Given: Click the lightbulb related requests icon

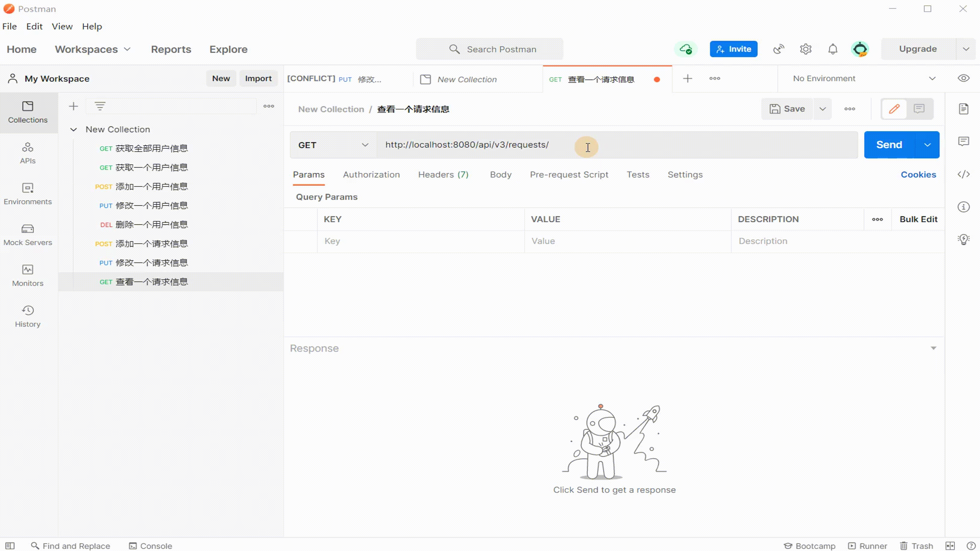Looking at the screenshot, I should point(964,240).
